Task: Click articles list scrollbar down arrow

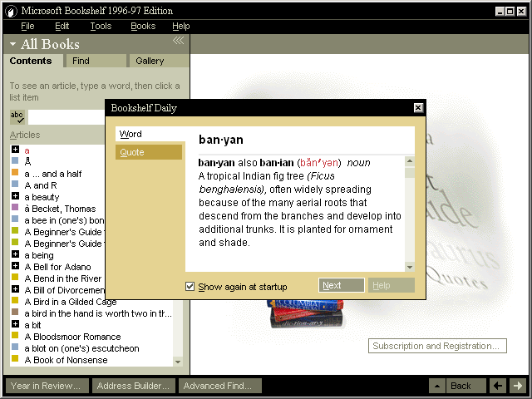Action: pyautogui.click(x=178, y=362)
